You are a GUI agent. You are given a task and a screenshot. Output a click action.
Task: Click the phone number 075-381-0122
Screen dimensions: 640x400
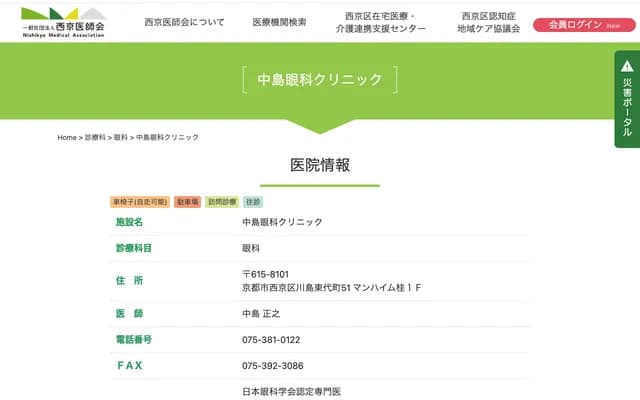pos(271,340)
